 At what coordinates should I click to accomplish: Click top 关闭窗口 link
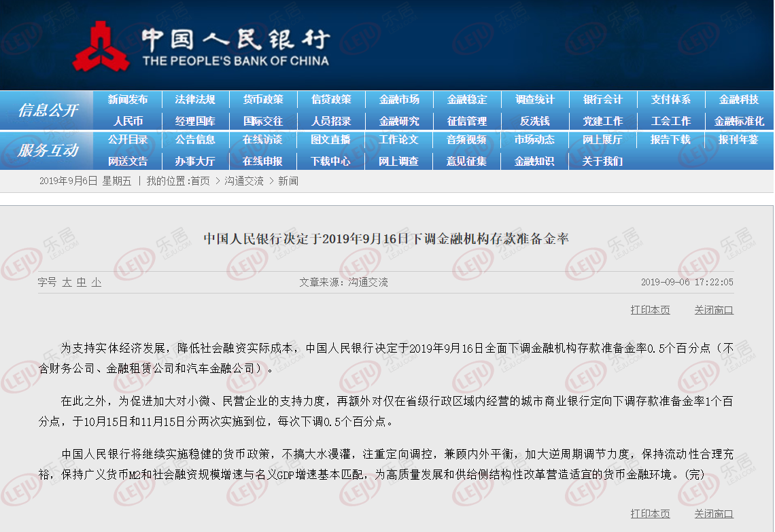[714, 311]
